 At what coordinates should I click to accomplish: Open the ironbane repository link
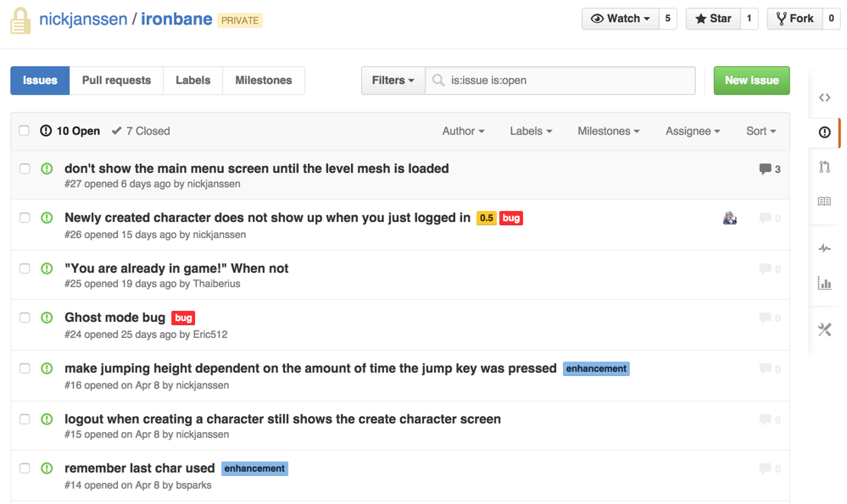click(176, 19)
